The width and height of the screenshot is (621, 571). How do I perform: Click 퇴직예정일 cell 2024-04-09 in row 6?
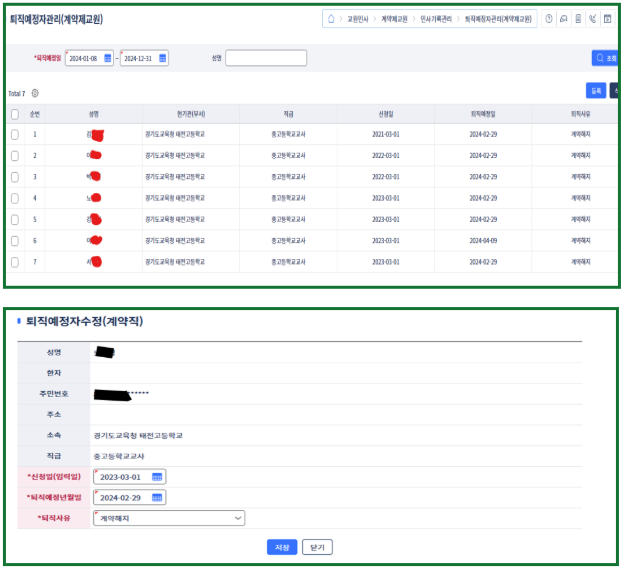click(483, 241)
